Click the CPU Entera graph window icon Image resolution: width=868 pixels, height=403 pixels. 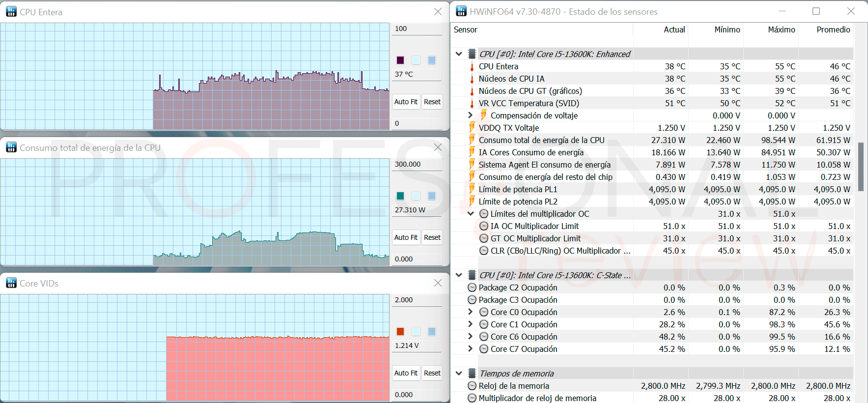point(11,12)
